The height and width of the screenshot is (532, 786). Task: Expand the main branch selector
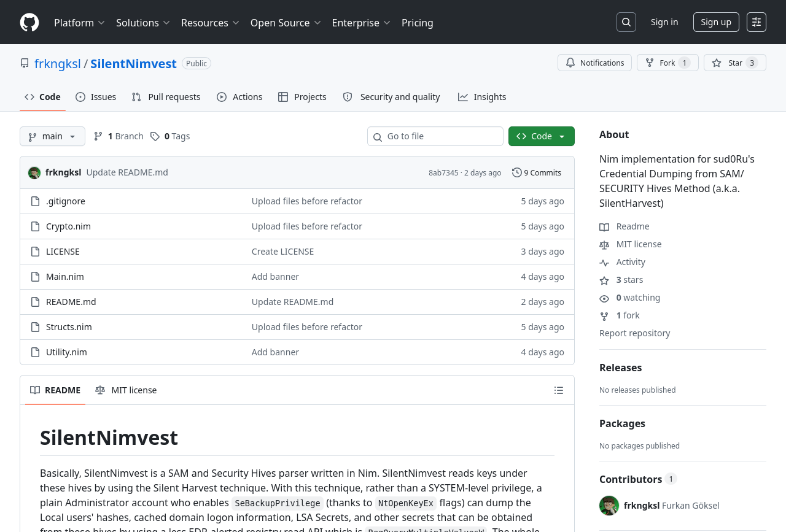(x=52, y=136)
